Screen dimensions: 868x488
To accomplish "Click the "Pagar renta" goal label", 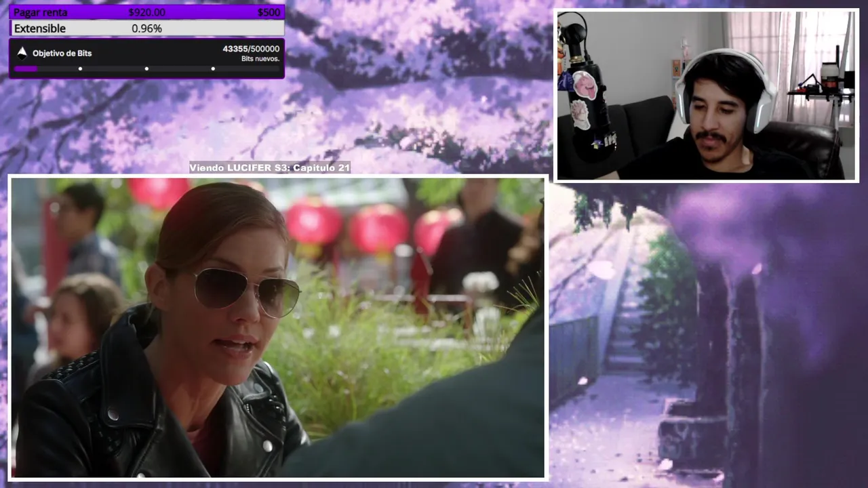I will 40,12.
